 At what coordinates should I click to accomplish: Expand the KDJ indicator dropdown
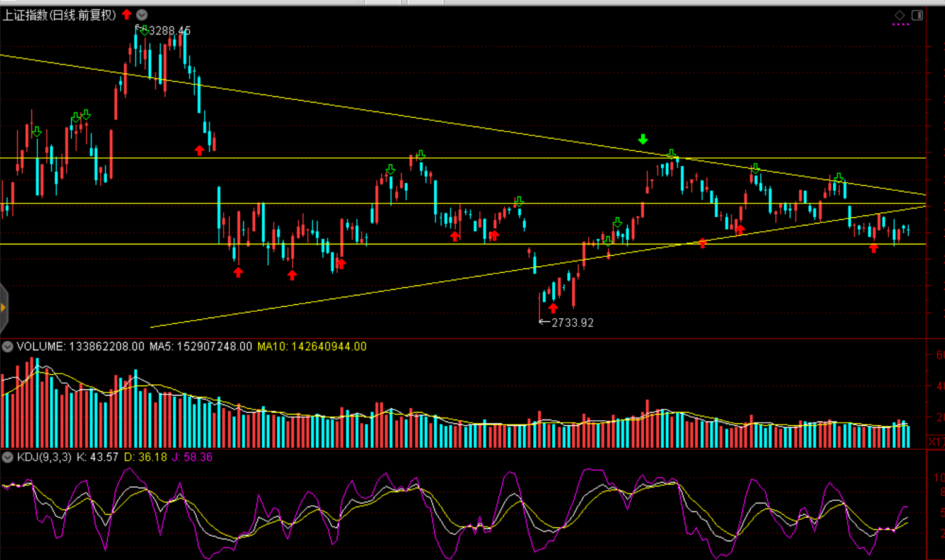8,457
